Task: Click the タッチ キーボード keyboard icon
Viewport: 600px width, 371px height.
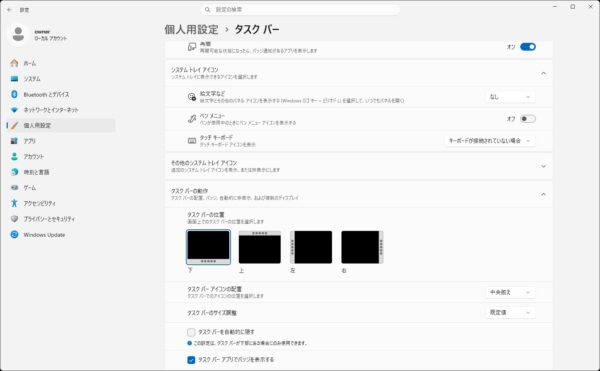Action: 192,141
